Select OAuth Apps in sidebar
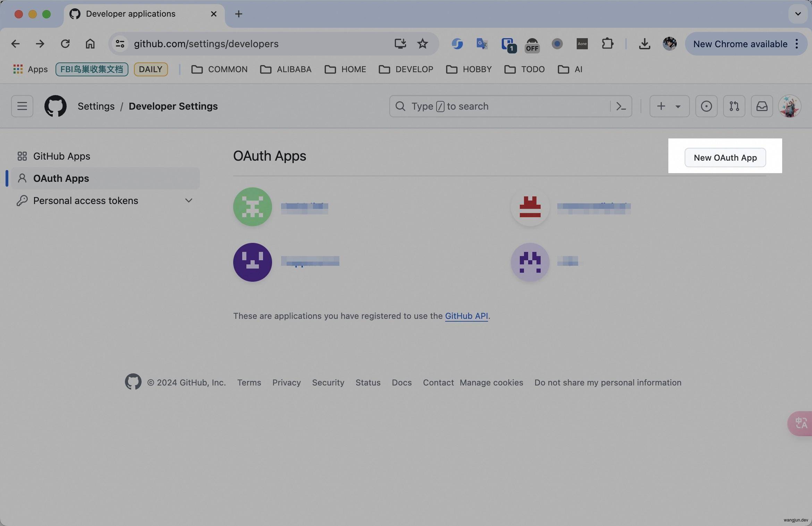Screen dimensions: 812x526 105,178
